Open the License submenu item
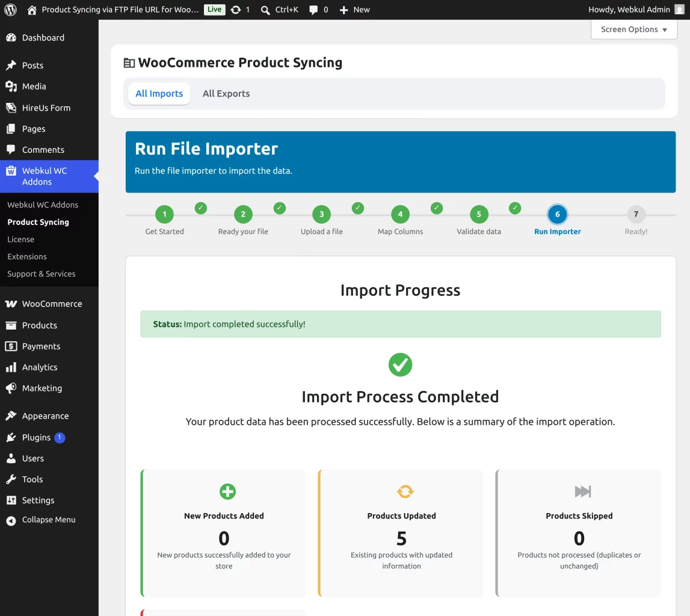 point(20,239)
